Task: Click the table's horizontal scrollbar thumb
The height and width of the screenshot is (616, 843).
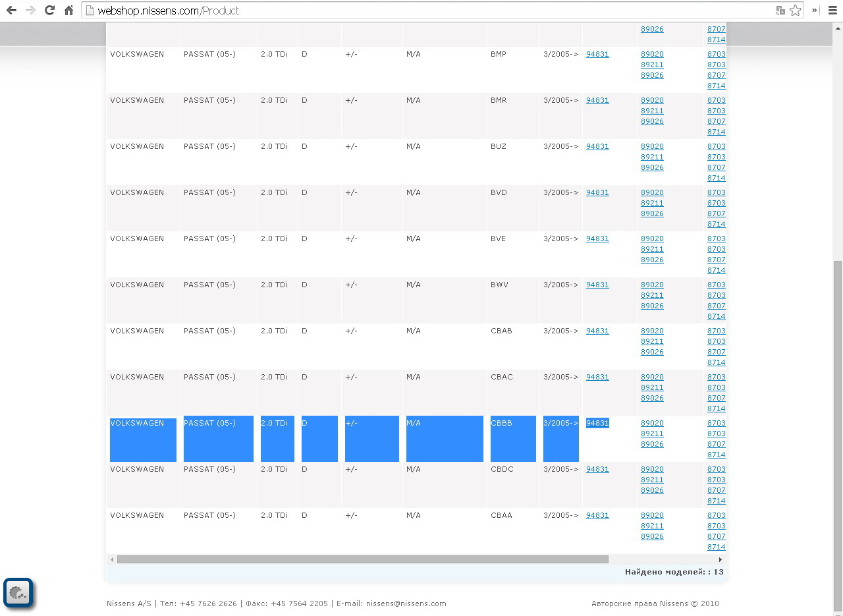Action: (x=362, y=559)
